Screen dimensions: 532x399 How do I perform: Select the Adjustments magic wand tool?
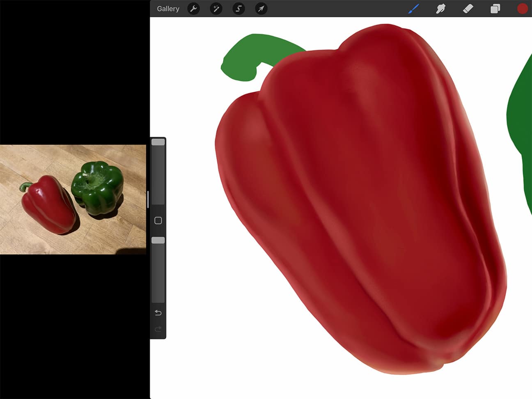click(216, 9)
